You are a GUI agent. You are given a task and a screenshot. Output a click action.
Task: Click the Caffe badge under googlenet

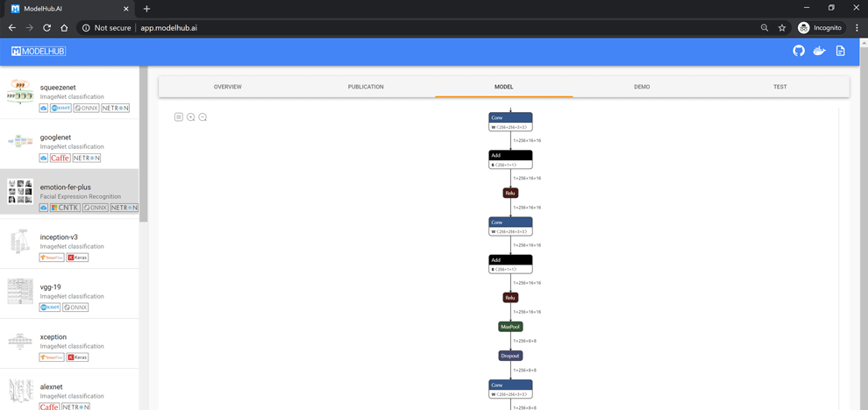tap(60, 159)
